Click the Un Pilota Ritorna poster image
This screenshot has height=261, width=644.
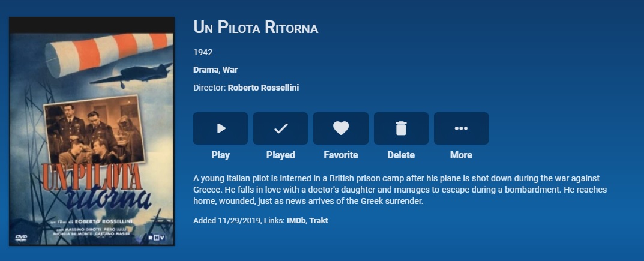tap(92, 131)
